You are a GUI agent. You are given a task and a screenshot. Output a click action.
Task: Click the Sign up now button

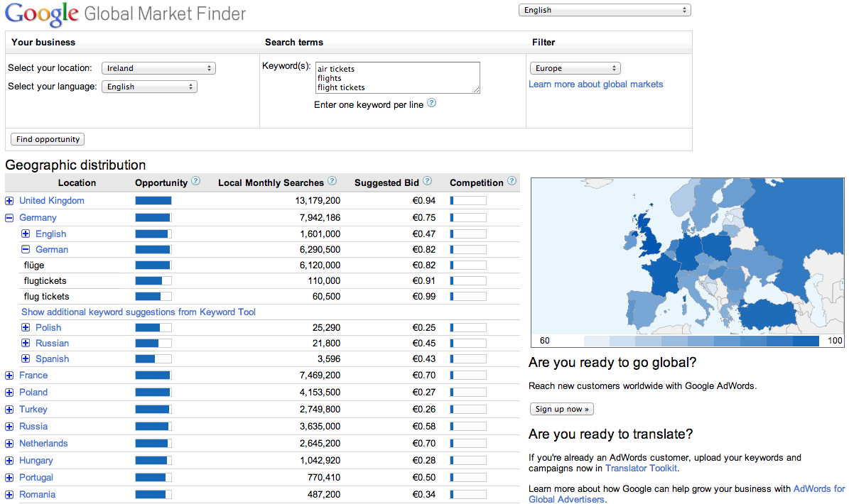562,409
